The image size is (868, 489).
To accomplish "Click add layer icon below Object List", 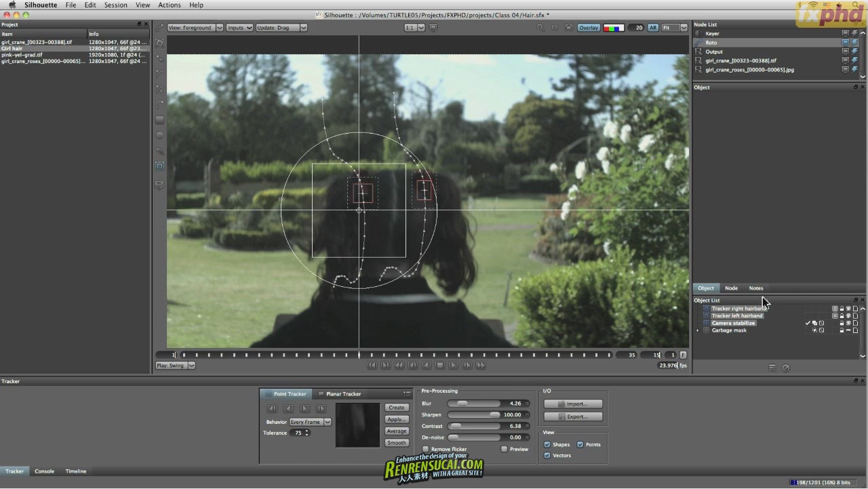I will click(x=772, y=368).
